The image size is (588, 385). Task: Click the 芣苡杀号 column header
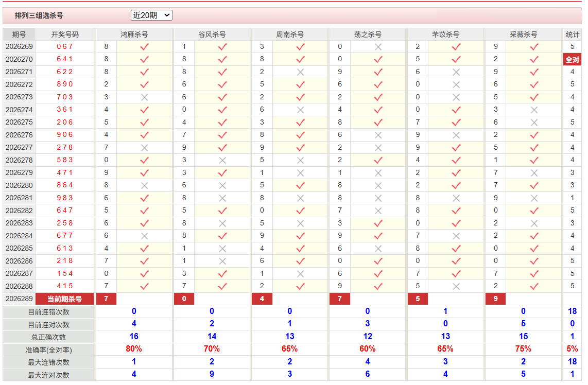(x=445, y=34)
